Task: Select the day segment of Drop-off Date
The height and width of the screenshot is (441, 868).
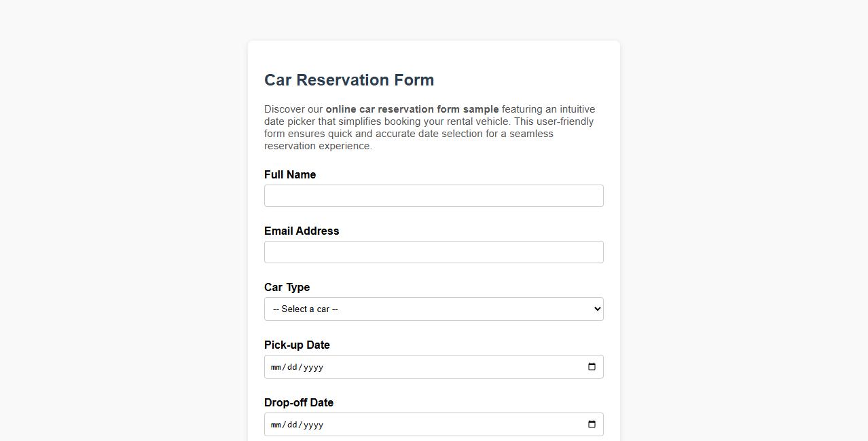Action: 291,424
